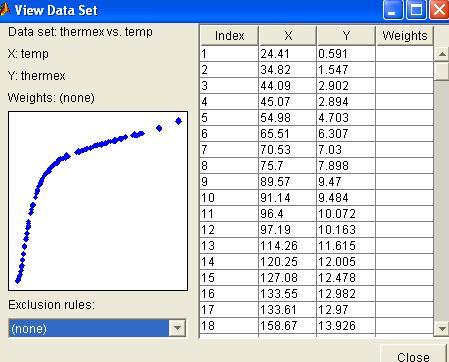449x362 pixels.
Task: Click the Weights column header
Action: pyautogui.click(x=405, y=36)
